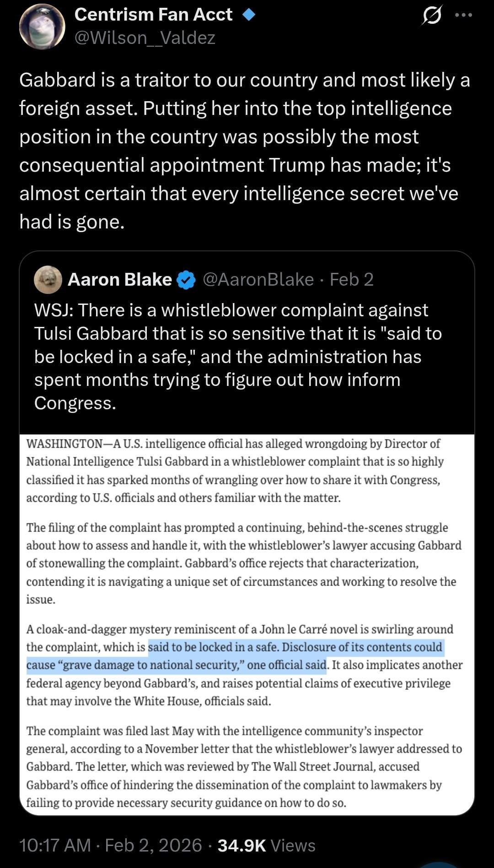
Task: Tap the Centrism Fan Acct profile avatar
Action: pos(42,27)
